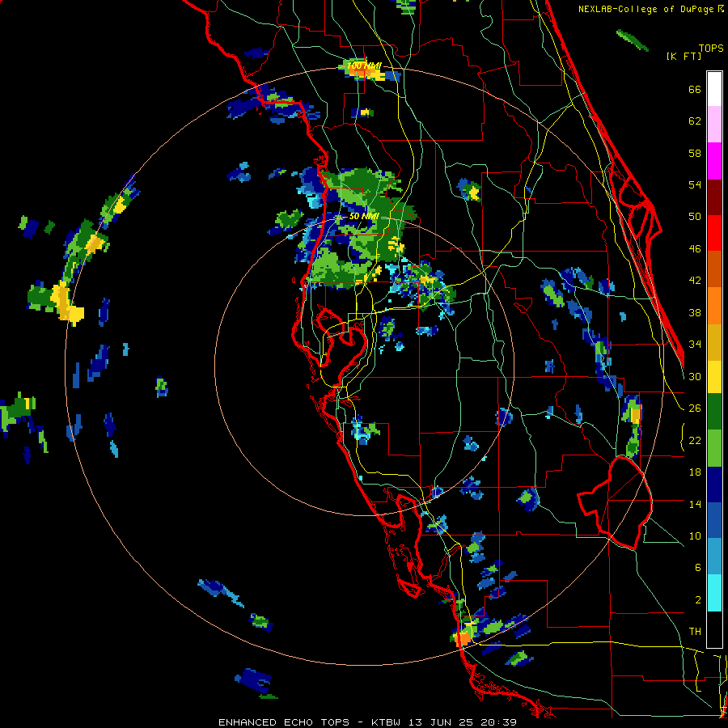This screenshot has height=728, width=728.
Task: Select the magenta legend swatch
Action: (x=714, y=161)
